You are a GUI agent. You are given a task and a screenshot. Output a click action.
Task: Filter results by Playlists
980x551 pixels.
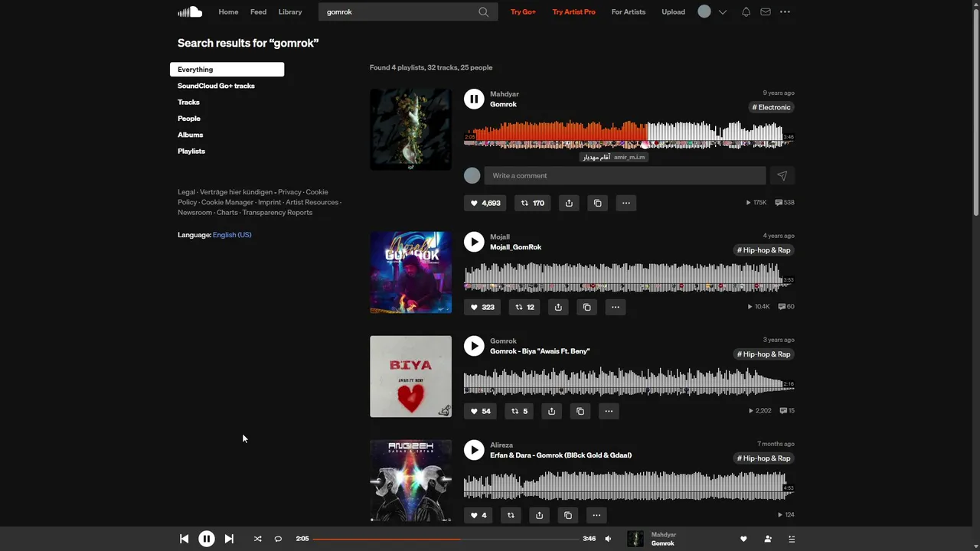pyautogui.click(x=191, y=151)
